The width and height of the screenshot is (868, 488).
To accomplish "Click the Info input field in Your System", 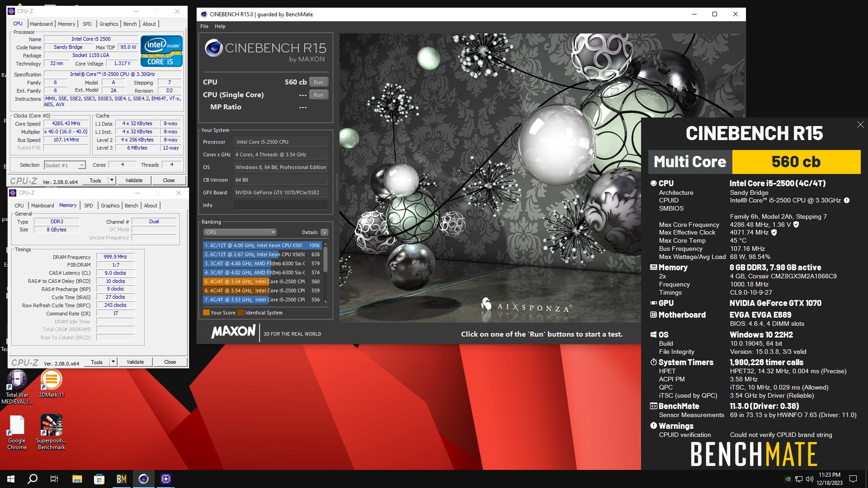I will 281,205.
